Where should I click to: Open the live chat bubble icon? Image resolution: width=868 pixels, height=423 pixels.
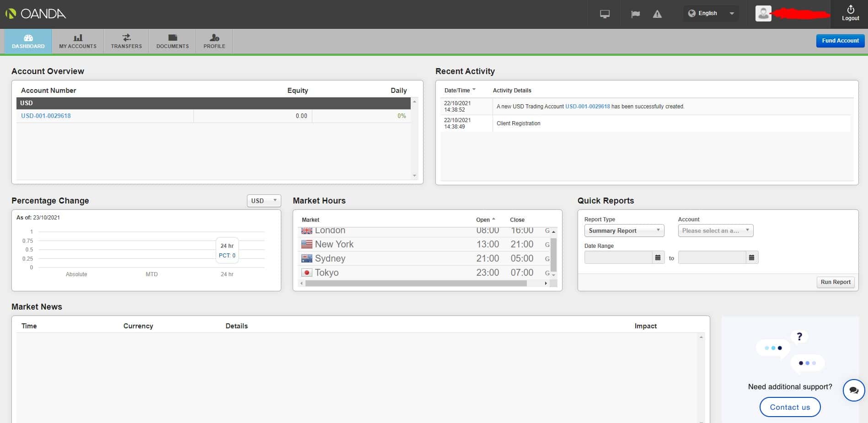[853, 390]
